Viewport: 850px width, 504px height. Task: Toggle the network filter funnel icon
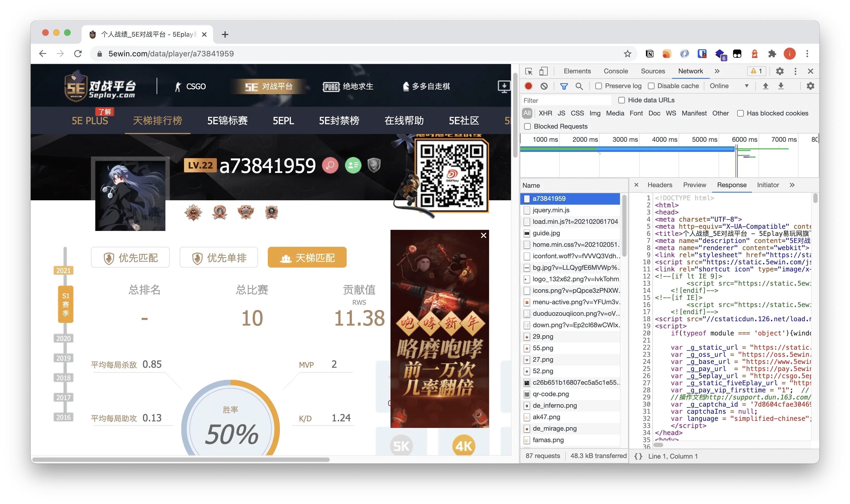564,86
